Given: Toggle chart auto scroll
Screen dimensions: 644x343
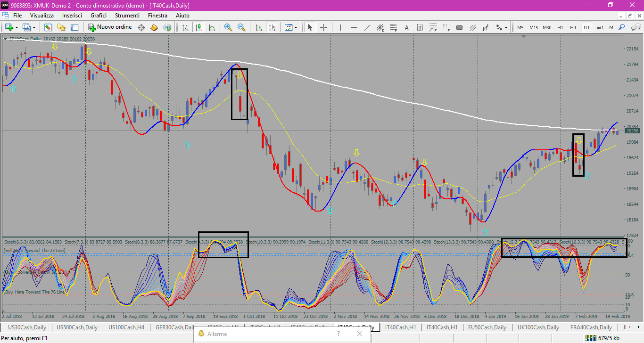Looking at the screenshot, I should [x=258, y=27].
